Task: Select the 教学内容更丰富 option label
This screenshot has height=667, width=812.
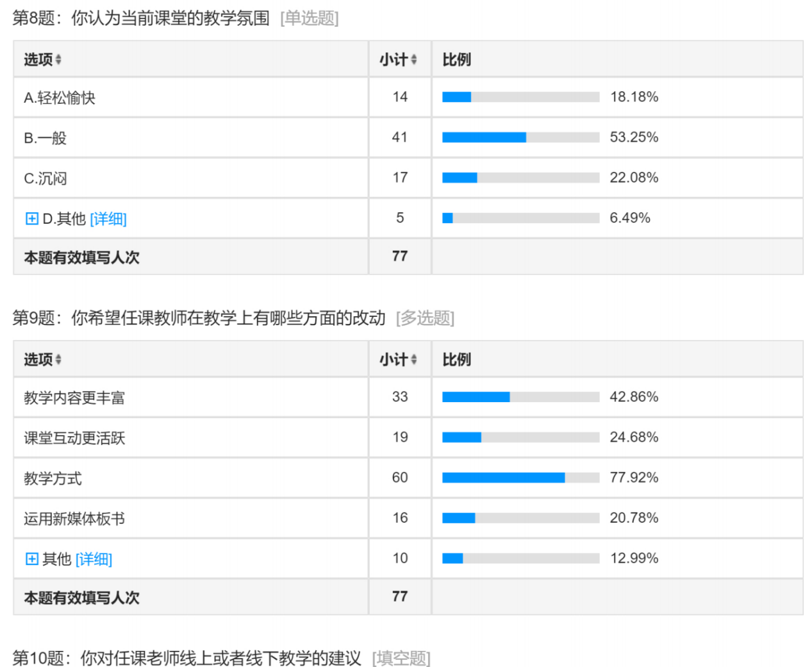Action: point(74,398)
